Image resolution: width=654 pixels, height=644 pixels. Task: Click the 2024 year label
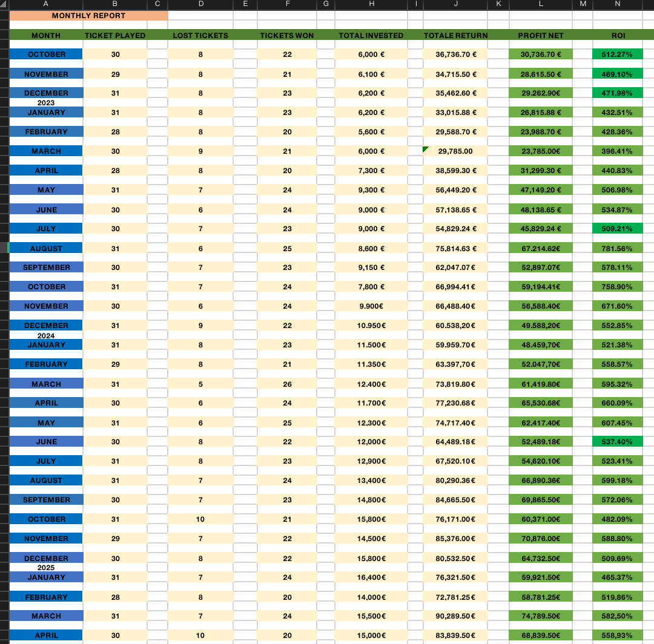pyautogui.click(x=46, y=335)
